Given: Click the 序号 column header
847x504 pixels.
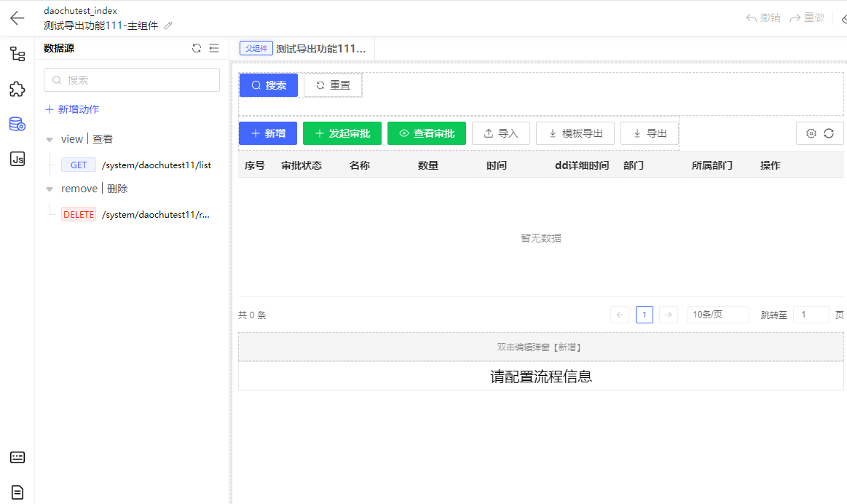Looking at the screenshot, I should coord(255,165).
